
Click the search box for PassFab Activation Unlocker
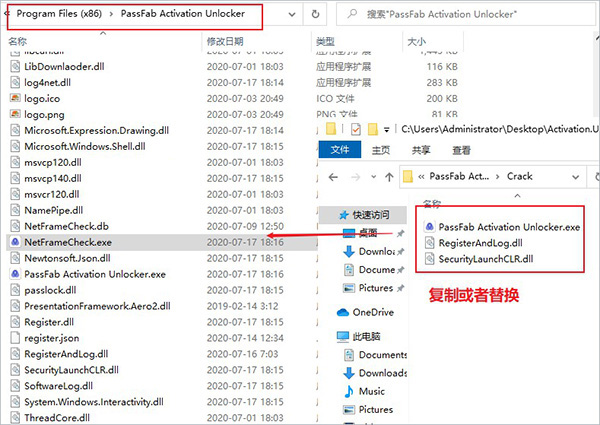tap(467, 14)
